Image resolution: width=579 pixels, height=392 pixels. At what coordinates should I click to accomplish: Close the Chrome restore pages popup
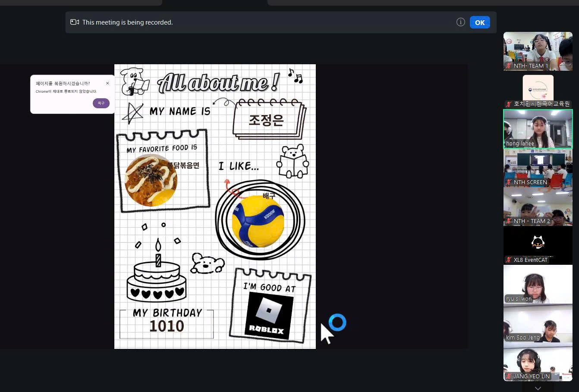(x=107, y=83)
